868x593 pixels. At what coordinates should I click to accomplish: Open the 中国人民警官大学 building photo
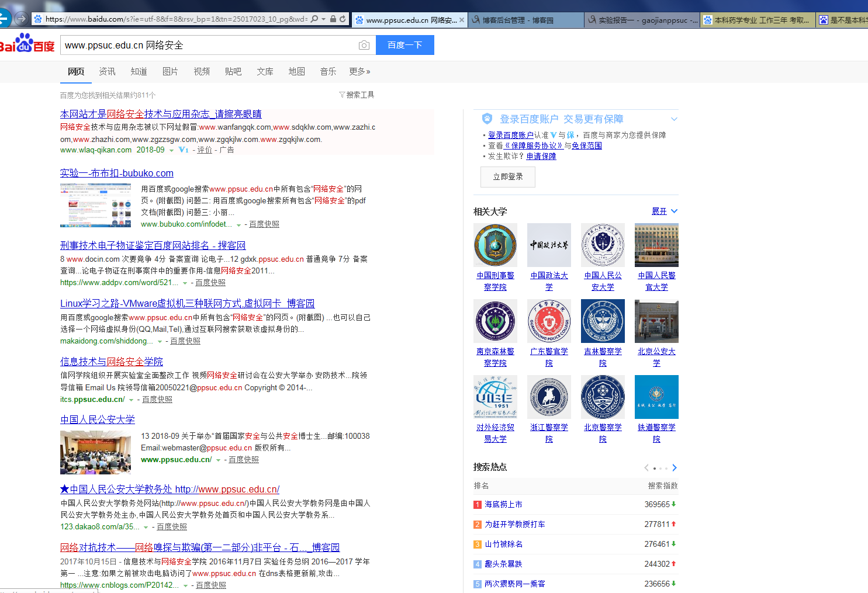pyautogui.click(x=656, y=245)
